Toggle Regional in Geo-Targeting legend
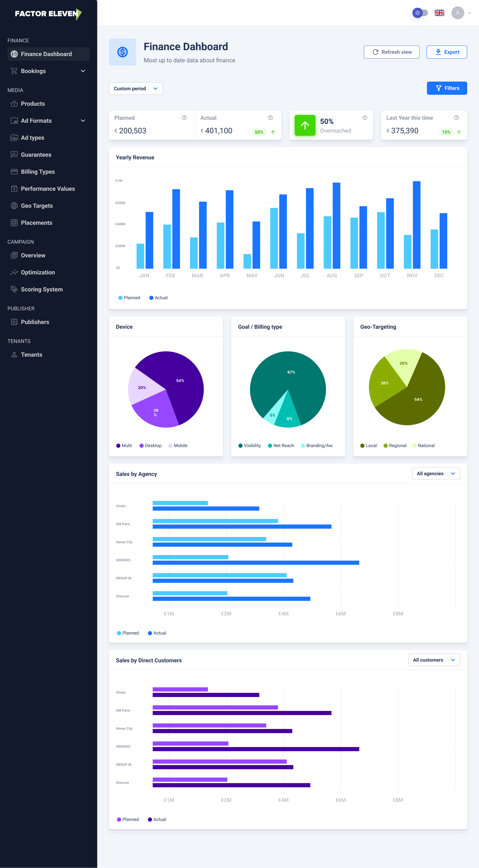 tap(395, 446)
